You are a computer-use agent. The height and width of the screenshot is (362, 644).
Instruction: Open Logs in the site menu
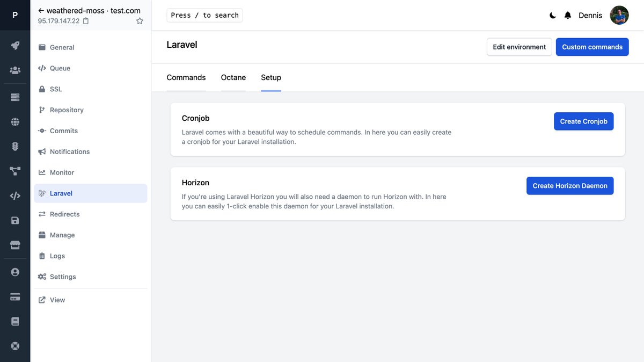91,256
